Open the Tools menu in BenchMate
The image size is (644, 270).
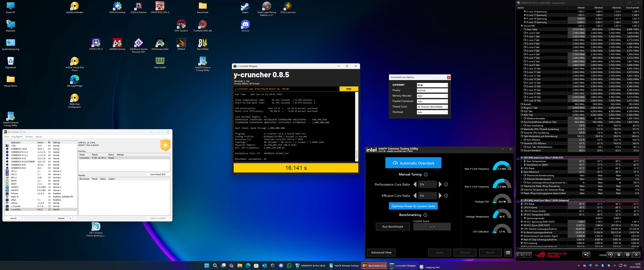point(6,137)
